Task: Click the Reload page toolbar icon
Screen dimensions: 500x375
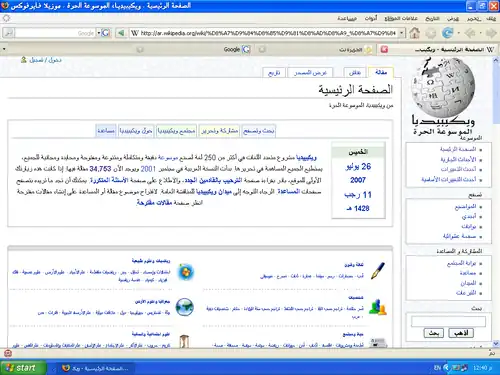Action: [448, 33]
